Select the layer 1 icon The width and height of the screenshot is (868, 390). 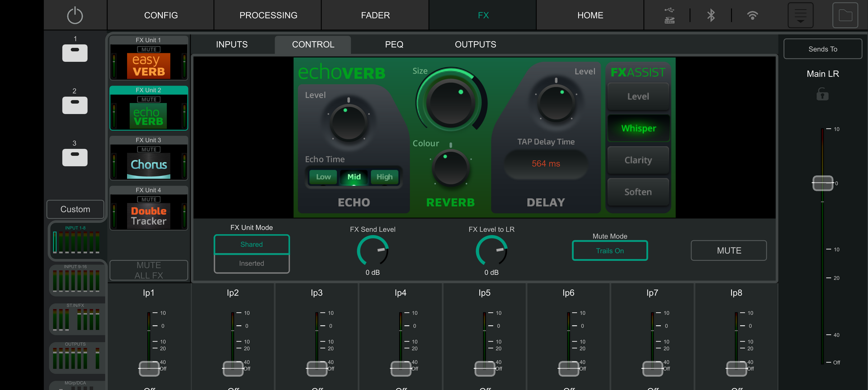click(x=75, y=53)
